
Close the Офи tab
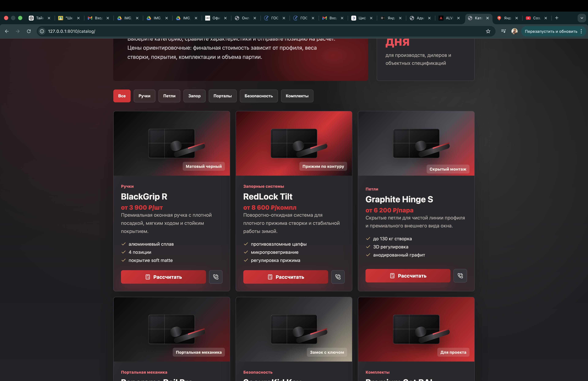click(225, 18)
